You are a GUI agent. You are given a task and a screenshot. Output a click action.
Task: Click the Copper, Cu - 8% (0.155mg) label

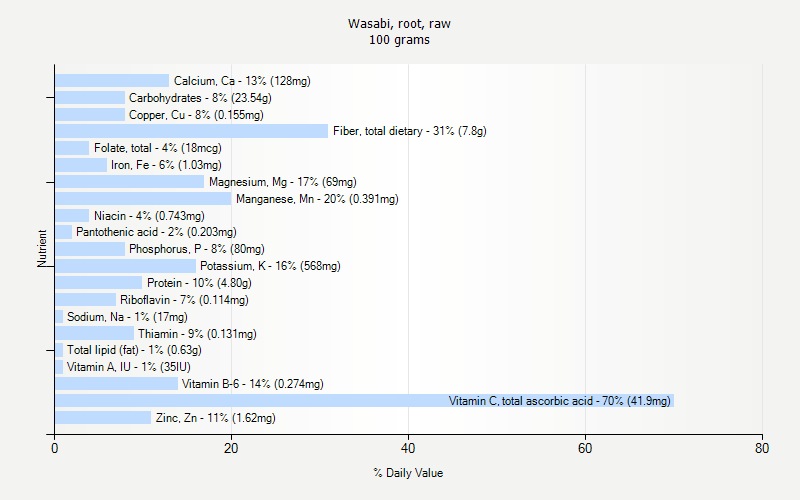coord(196,114)
